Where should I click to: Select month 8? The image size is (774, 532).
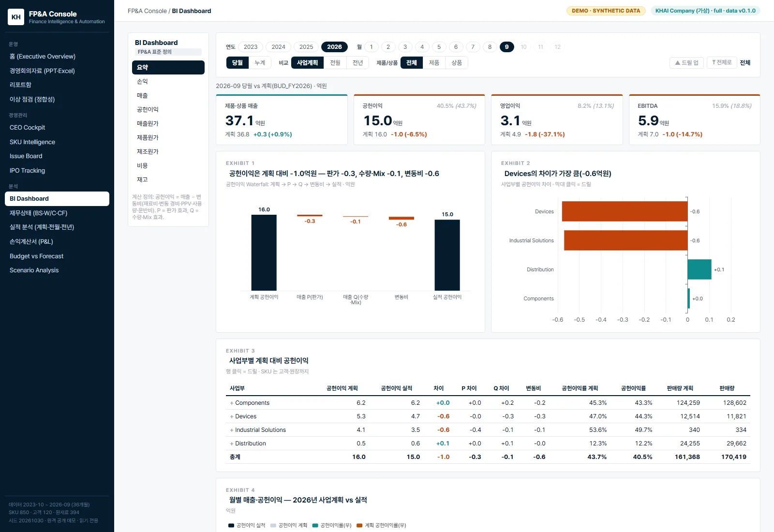(x=490, y=47)
